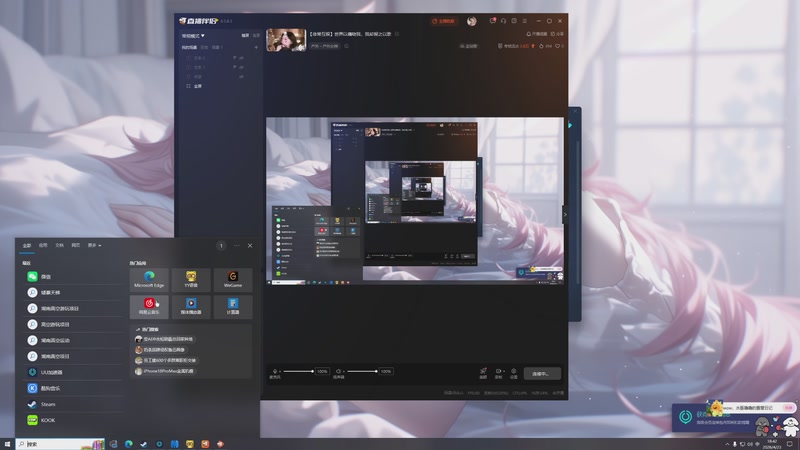Screen dimensions: 800x450
Task: Select the My Scenes tab in streaming sidebar
Action: click(189, 47)
